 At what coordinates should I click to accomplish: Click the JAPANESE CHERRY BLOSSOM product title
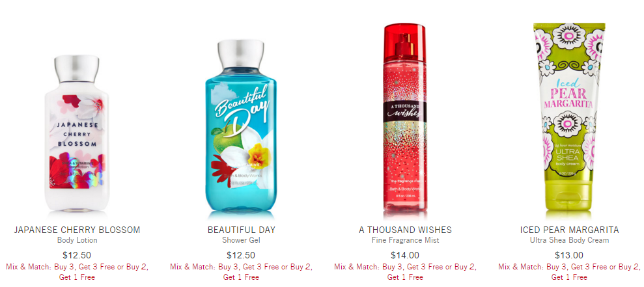coord(77,230)
